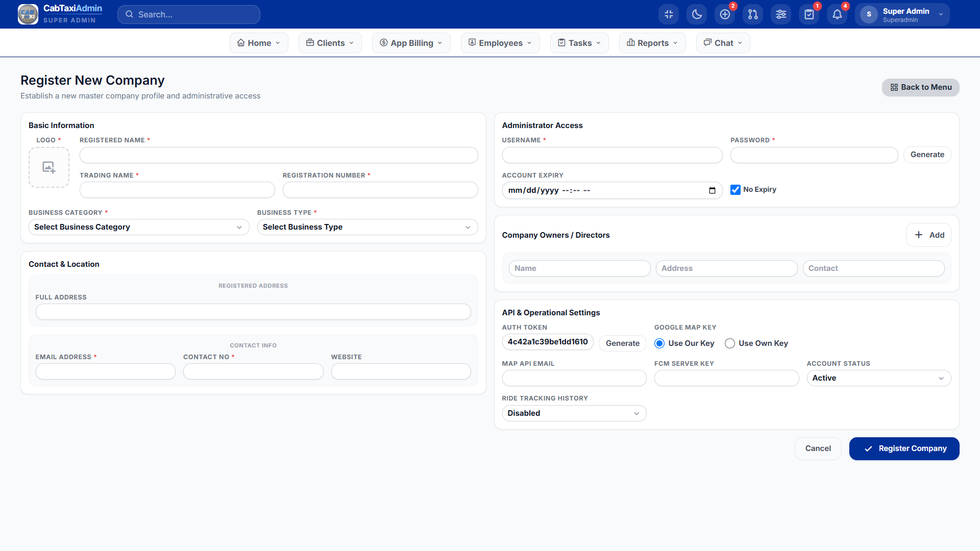Open the settings sliders icon
The width and height of the screenshot is (980, 551).
click(781, 14)
